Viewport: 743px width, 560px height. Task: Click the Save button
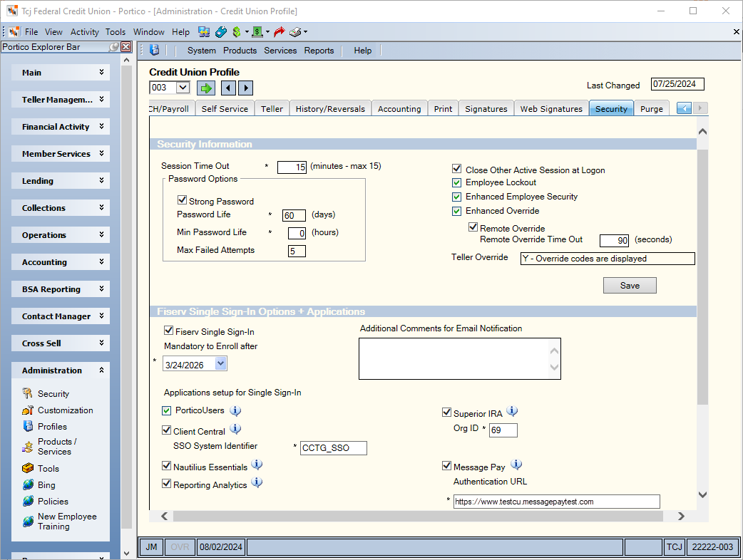[630, 286]
